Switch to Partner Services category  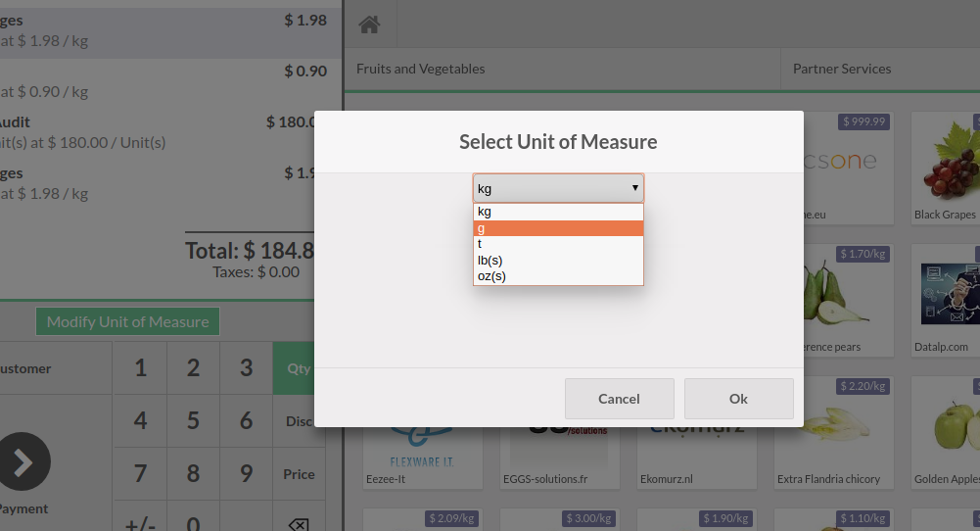coord(842,69)
